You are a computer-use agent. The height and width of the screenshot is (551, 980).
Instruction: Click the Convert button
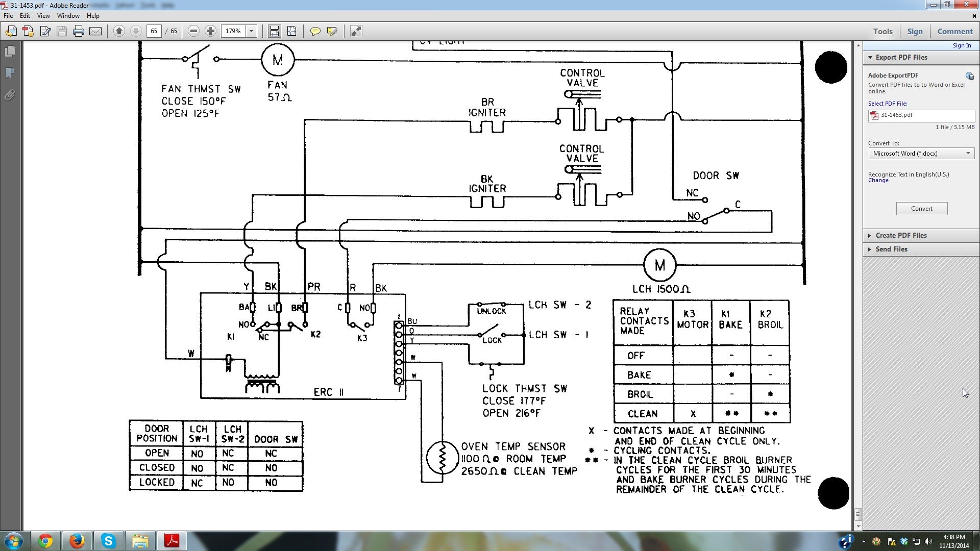tap(921, 209)
